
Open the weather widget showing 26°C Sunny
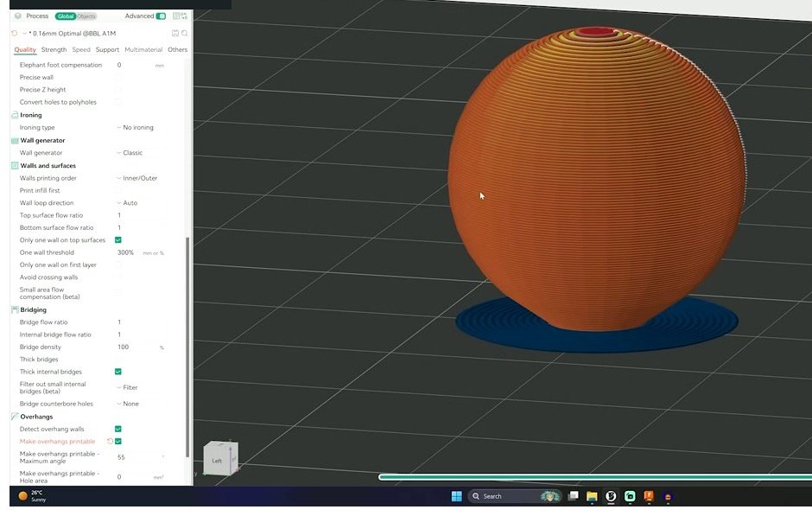(32, 496)
